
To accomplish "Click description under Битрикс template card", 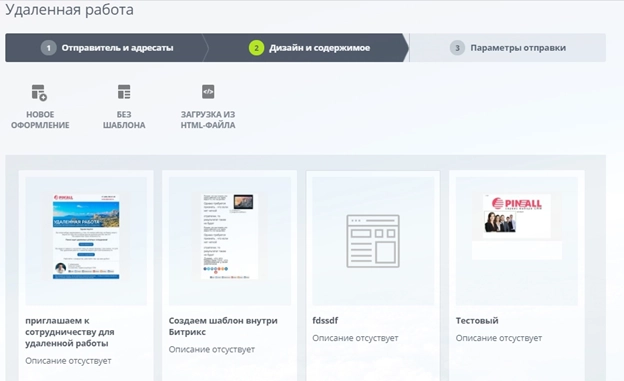I will [212, 349].
